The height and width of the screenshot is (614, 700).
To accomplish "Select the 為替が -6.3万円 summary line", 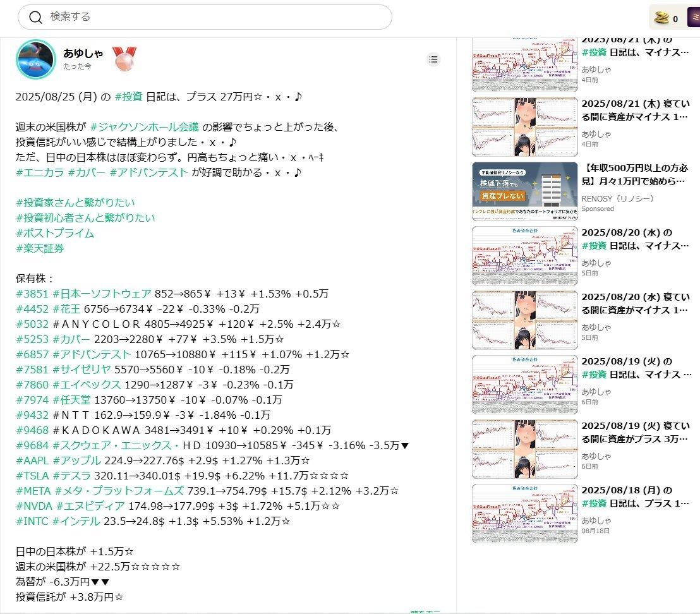I will 63,582.
